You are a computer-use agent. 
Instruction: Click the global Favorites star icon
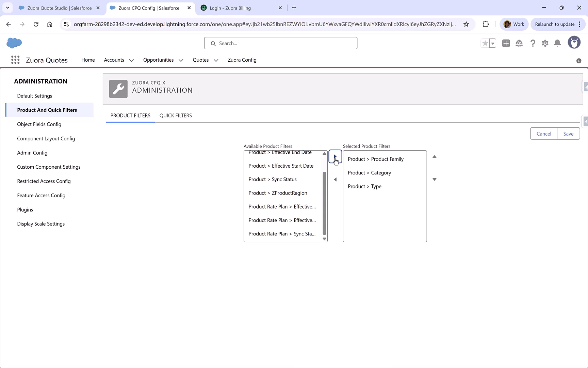tap(485, 43)
